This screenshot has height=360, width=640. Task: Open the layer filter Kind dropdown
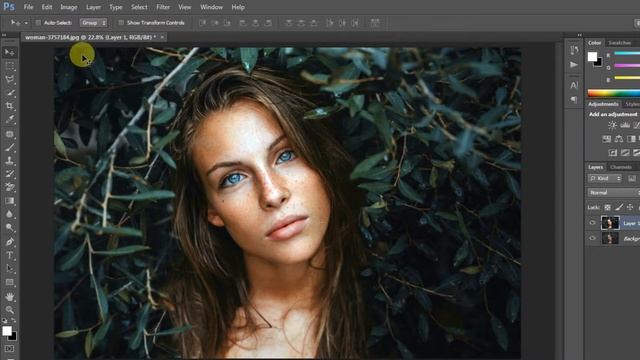605,179
